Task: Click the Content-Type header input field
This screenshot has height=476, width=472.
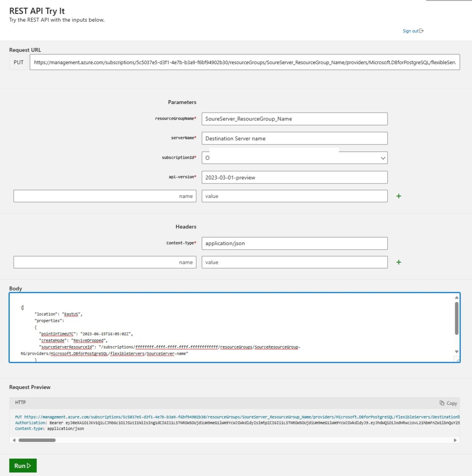Action: click(295, 243)
